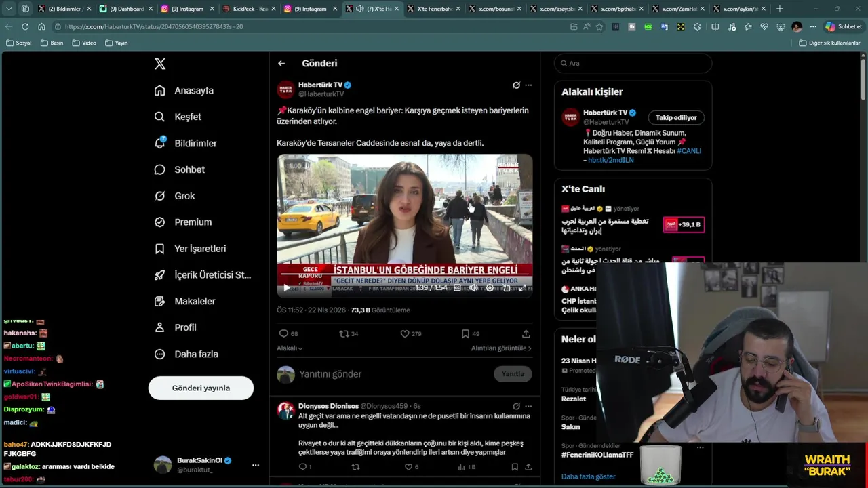Image resolution: width=868 pixels, height=488 pixels.
Task: Open the +39,1 B live broadcast
Action: coord(684,224)
